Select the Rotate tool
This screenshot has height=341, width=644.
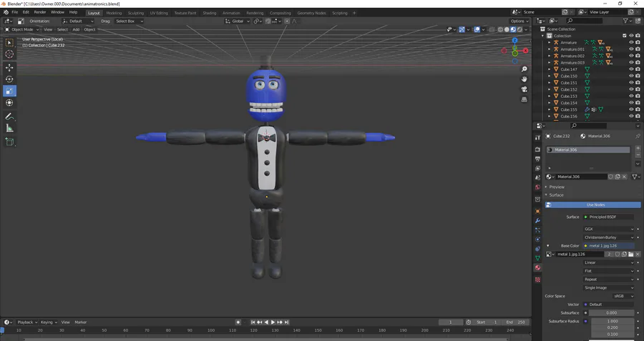pyautogui.click(x=9, y=79)
